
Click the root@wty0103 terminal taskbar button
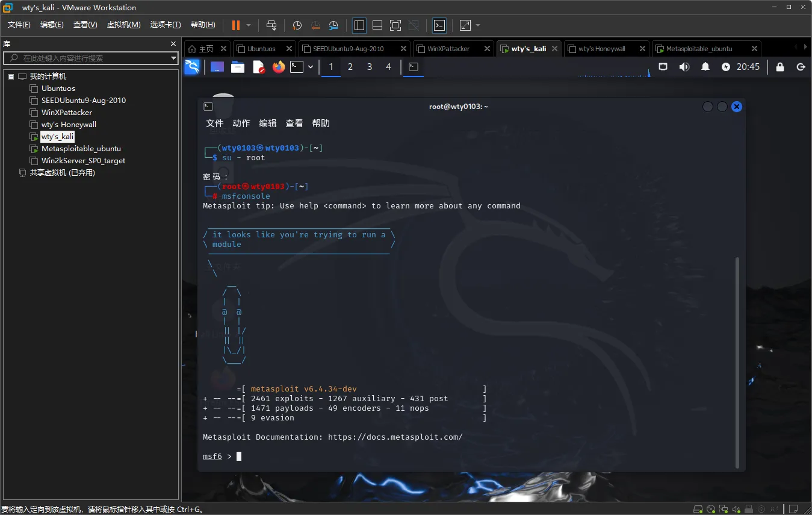pyautogui.click(x=414, y=67)
